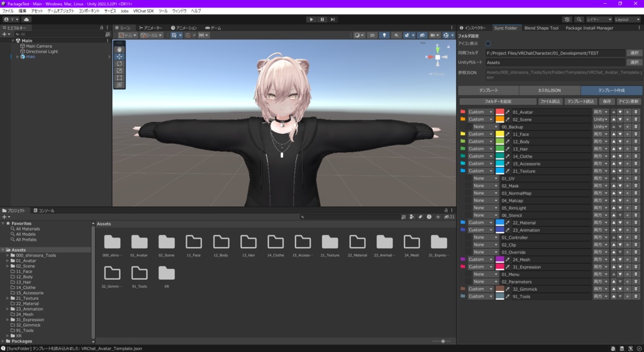Toggle 2D view mode

coord(372,35)
